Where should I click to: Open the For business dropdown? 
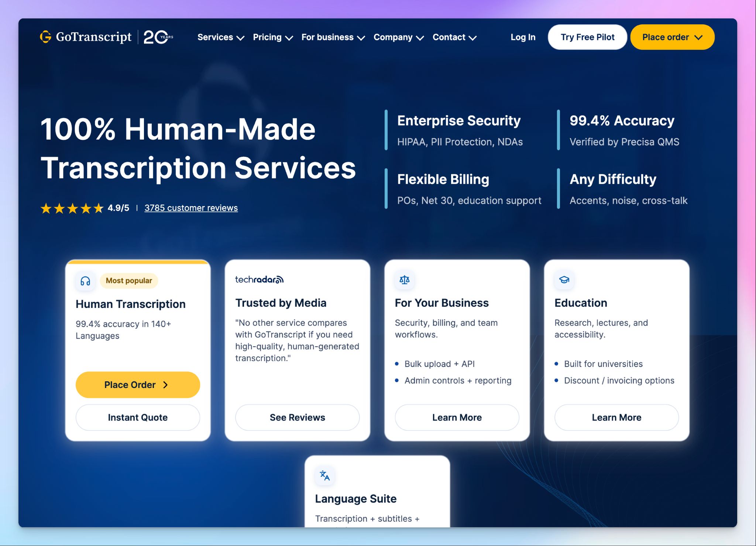333,37
